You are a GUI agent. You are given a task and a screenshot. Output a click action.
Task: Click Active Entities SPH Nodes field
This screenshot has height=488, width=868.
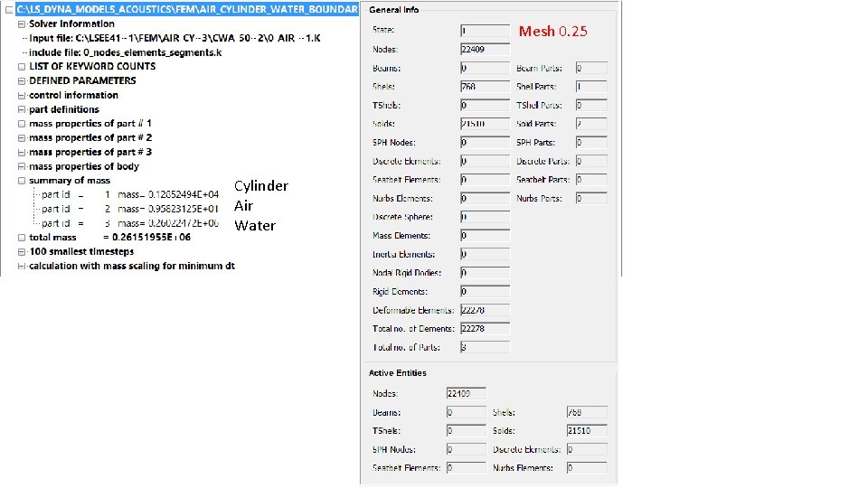click(467, 449)
